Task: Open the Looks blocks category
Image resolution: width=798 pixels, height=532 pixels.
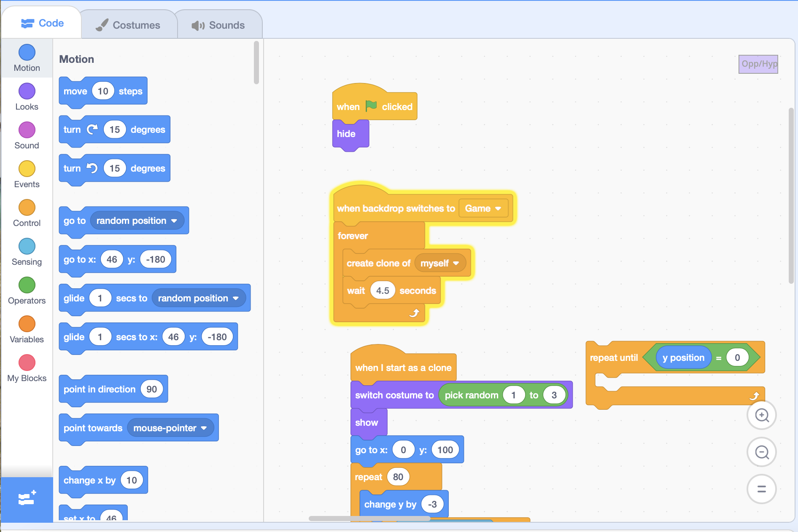Action: point(27,97)
